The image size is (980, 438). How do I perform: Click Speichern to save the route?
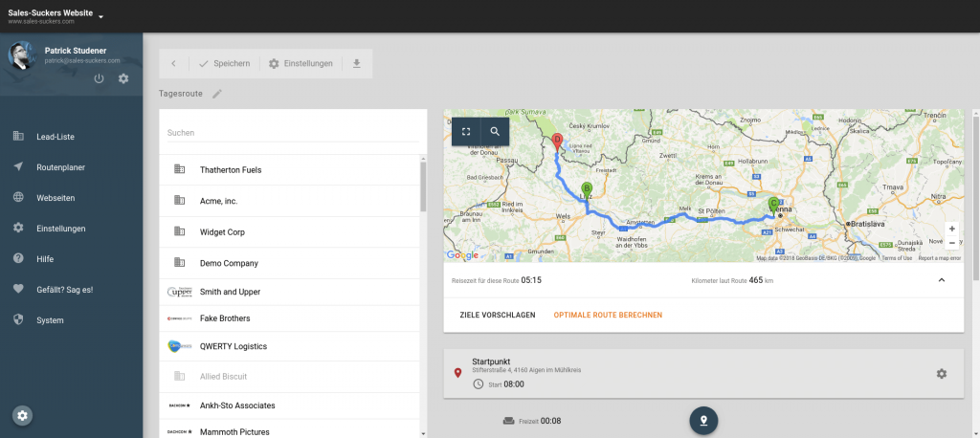click(224, 64)
